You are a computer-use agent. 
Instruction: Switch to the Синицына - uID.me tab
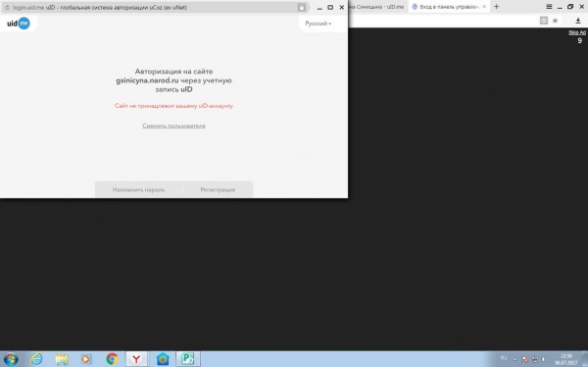pos(377,7)
